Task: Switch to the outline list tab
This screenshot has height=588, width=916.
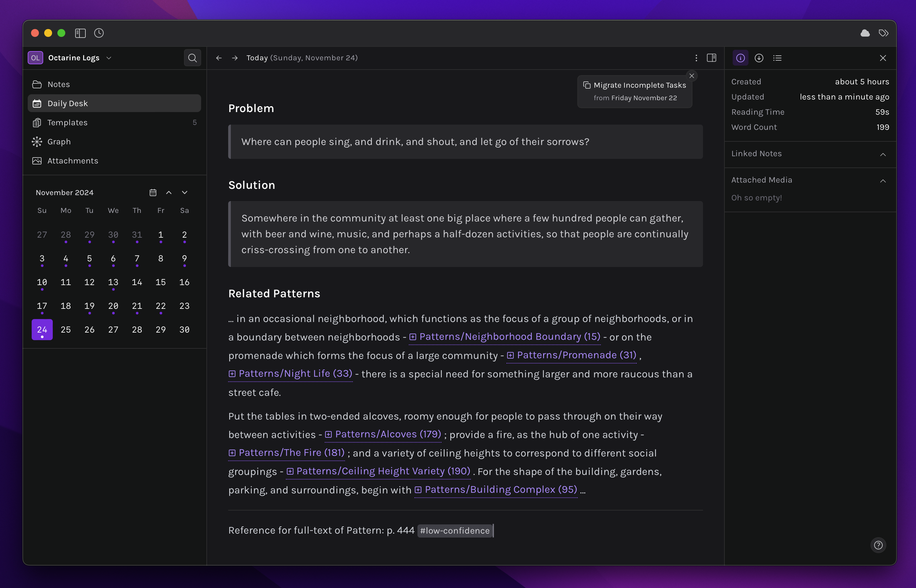Action: (x=777, y=58)
